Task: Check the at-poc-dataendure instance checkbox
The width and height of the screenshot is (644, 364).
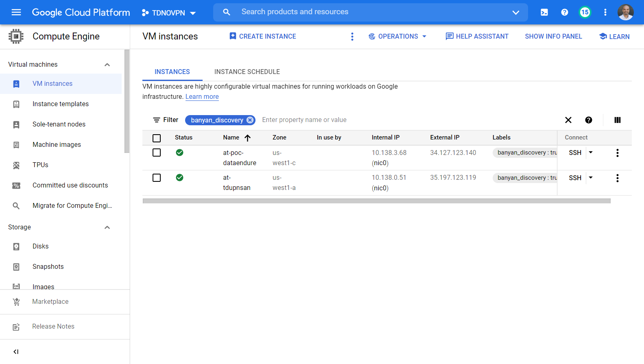Action: (x=157, y=153)
